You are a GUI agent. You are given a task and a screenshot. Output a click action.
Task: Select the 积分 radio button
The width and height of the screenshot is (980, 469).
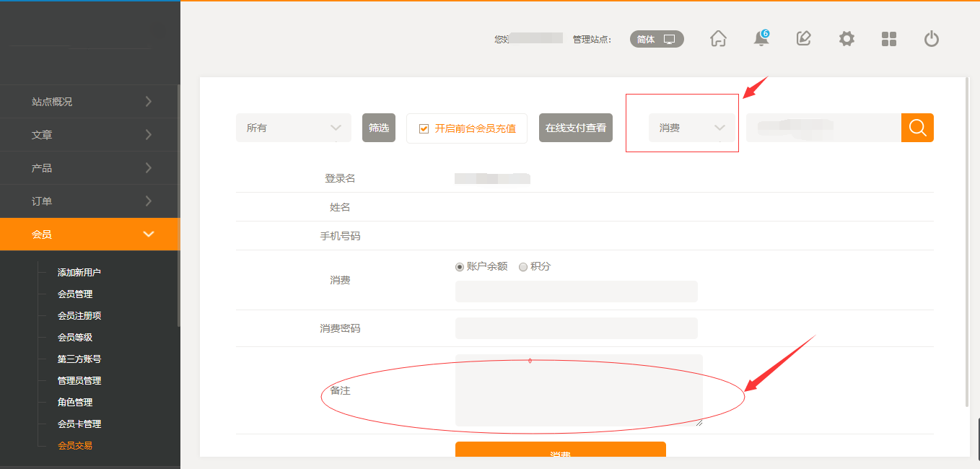[x=523, y=267]
